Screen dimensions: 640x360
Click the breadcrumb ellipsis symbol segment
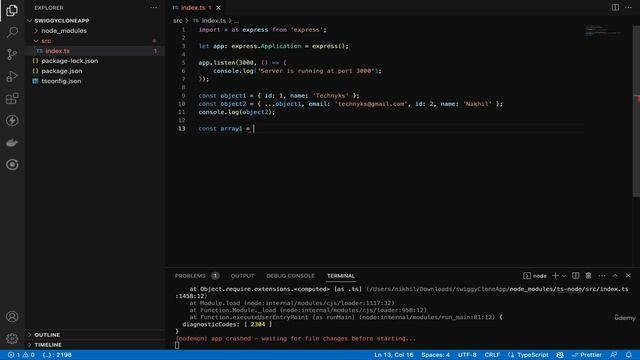[236, 21]
